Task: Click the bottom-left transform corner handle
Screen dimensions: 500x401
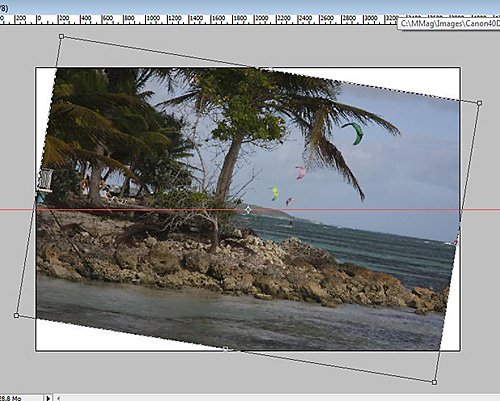Action: [16, 315]
